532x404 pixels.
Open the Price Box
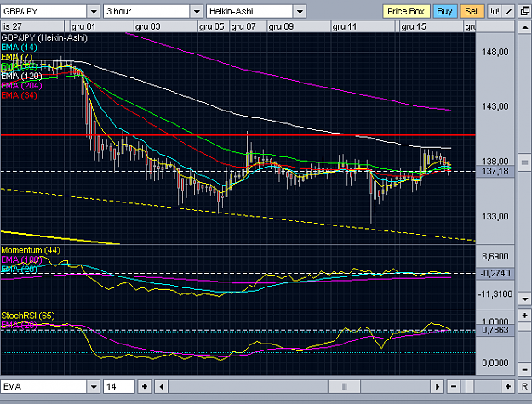pyautogui.click(x=406, y=12)
